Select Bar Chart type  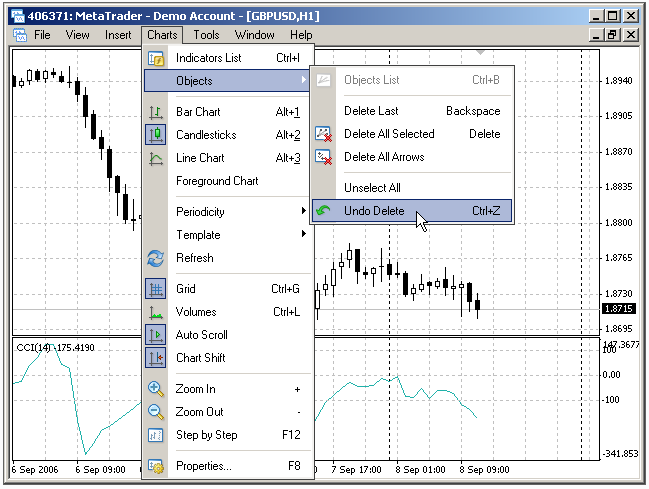[228, 112]
